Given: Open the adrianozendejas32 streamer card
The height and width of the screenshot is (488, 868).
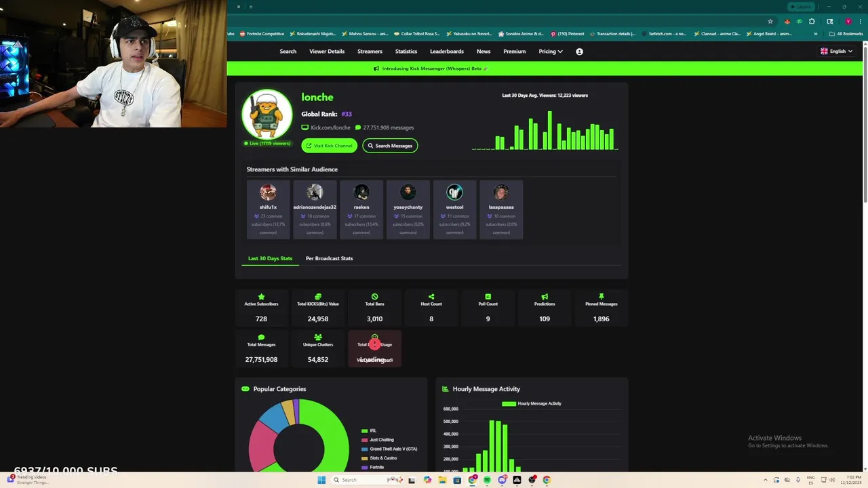Looking at the screenshot, I should tap(315, 209).
